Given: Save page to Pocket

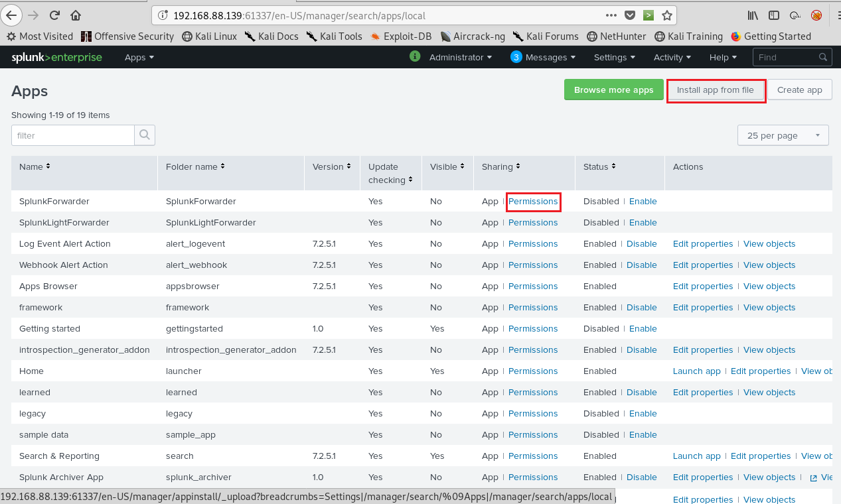Looking at the screenshot, I should [630, 15].
